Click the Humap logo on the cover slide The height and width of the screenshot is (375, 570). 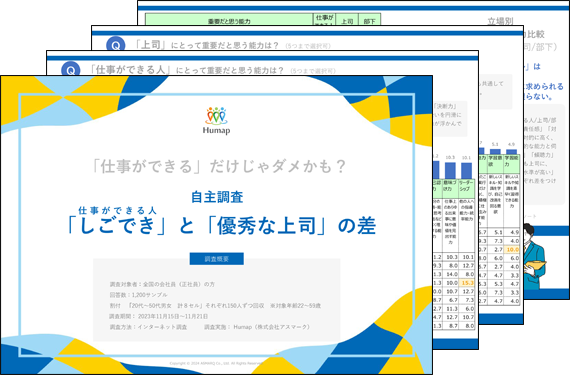(217, 121)
